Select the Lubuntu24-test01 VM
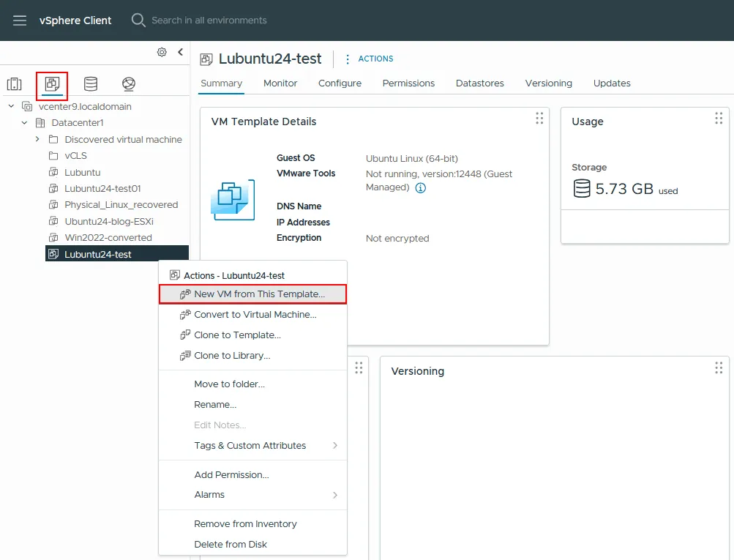734x560 pixels. click(102, 189)
